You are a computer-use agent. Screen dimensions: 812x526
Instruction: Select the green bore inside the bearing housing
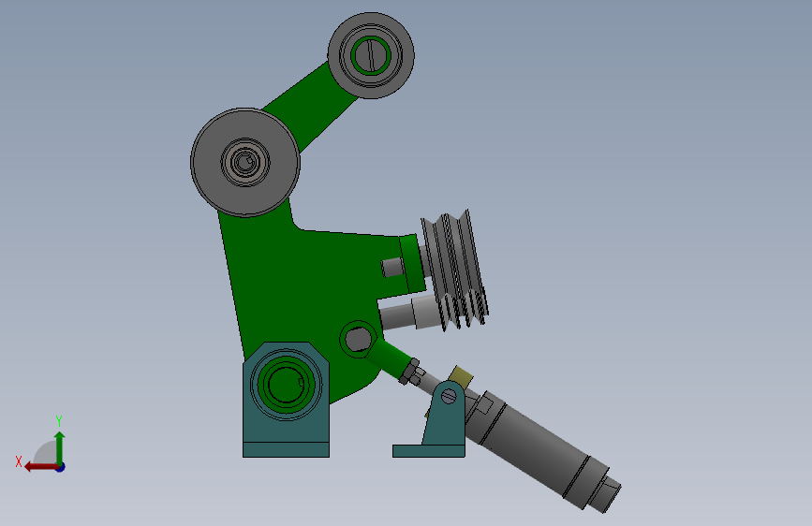point(286,386)
